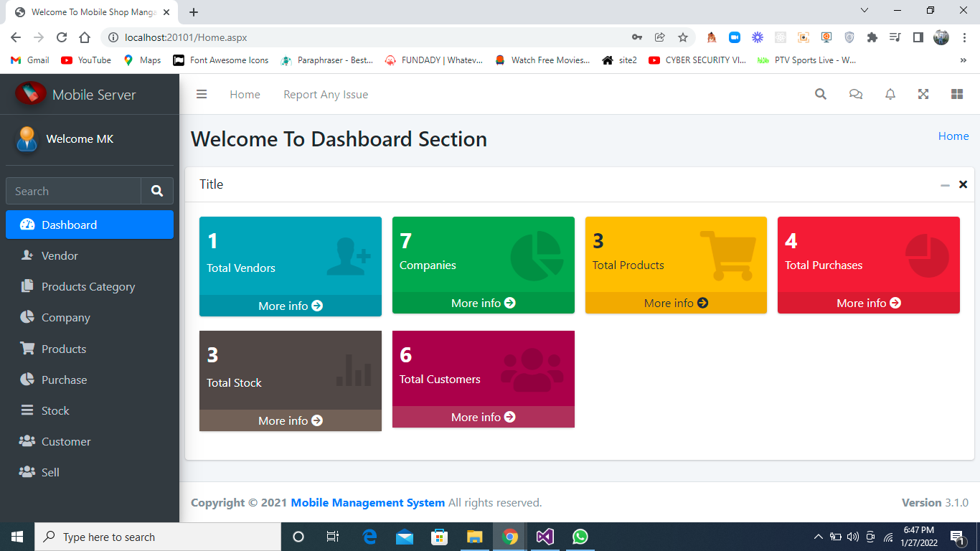Toggle the sidebar with the hamburger icon
The width and height of the screenshot is (980, 551).
coord(202,94)
